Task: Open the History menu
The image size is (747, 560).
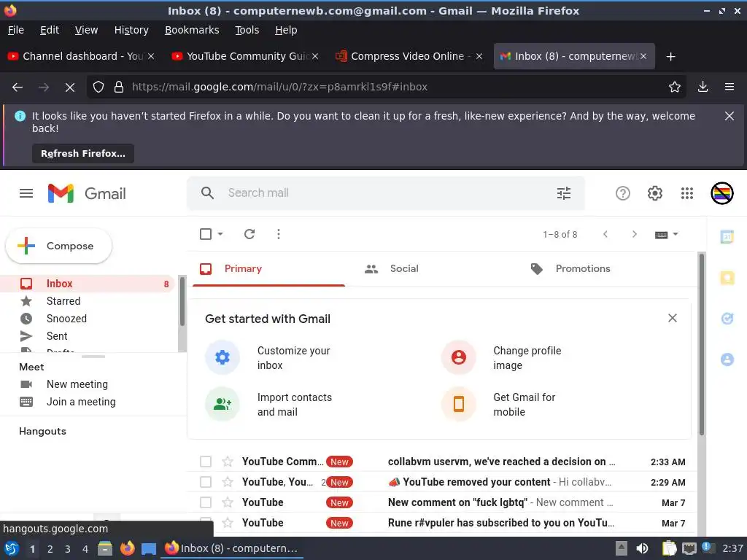Action: (131, 30)
